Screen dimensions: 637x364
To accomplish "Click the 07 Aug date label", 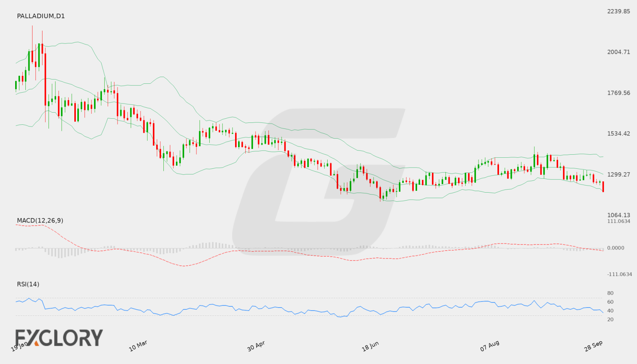I will point(490,346).
